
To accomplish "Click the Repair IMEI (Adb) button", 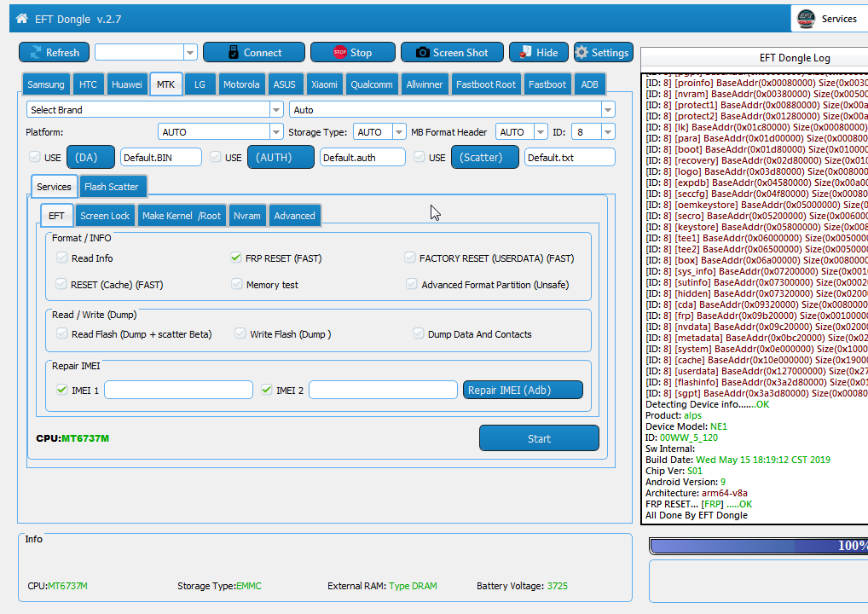I will (x=523, y=390).
